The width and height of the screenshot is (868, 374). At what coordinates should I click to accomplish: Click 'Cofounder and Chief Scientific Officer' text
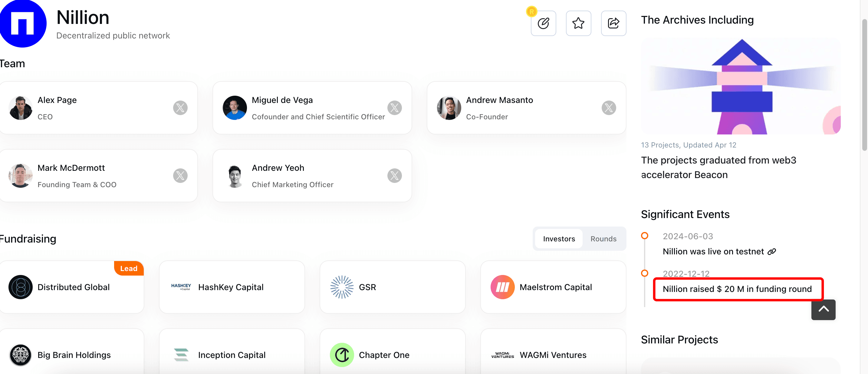click(318, 117)
